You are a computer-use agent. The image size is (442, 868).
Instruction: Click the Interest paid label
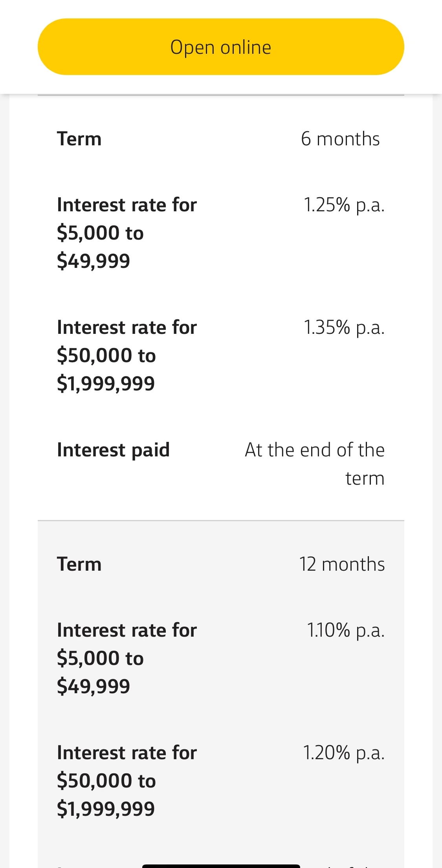(113, 450)
